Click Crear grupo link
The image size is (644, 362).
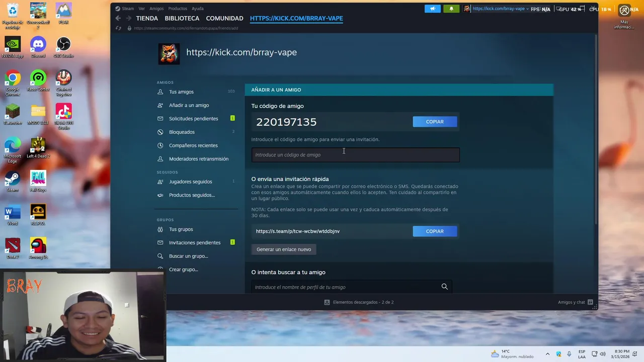pos(183,269)
